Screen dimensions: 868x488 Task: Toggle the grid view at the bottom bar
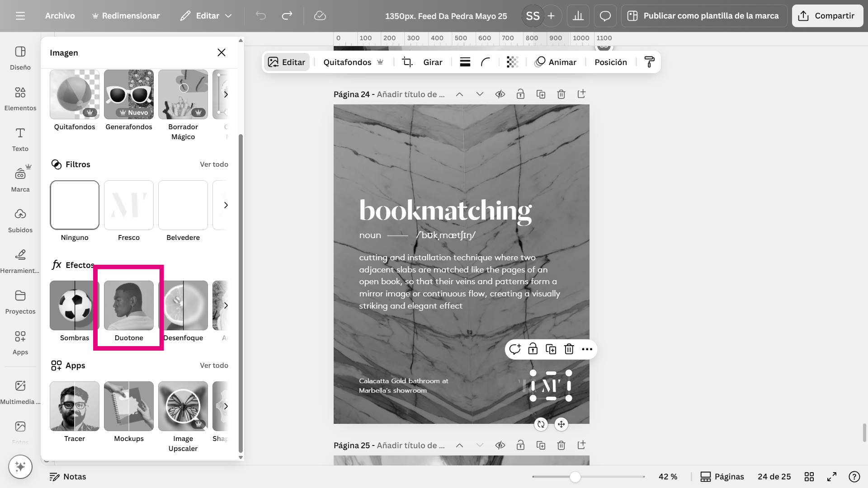coord(809,477)
